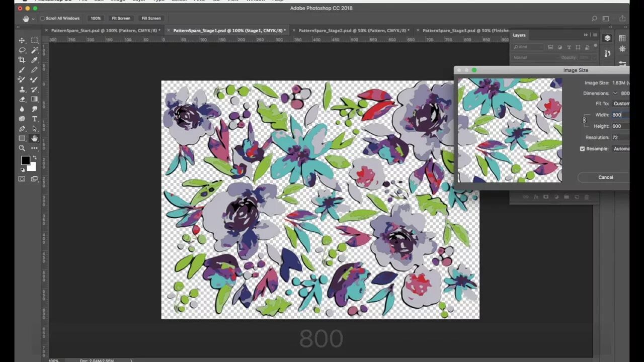644x362 pixels.
Task: Select the Pencil tool
Action: pos(34,70)
